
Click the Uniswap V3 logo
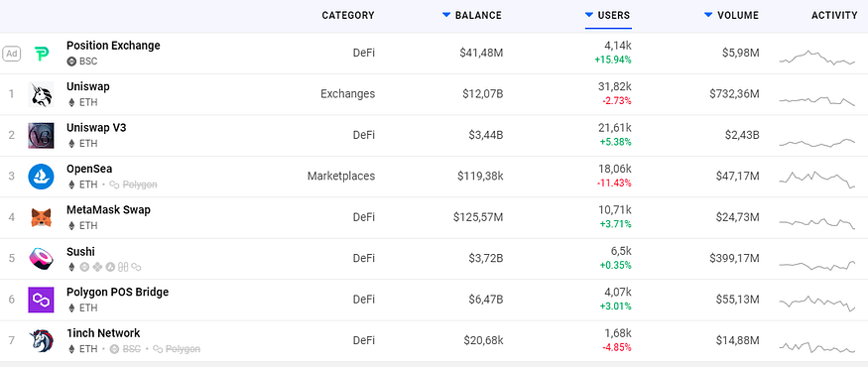click(41, 136)
